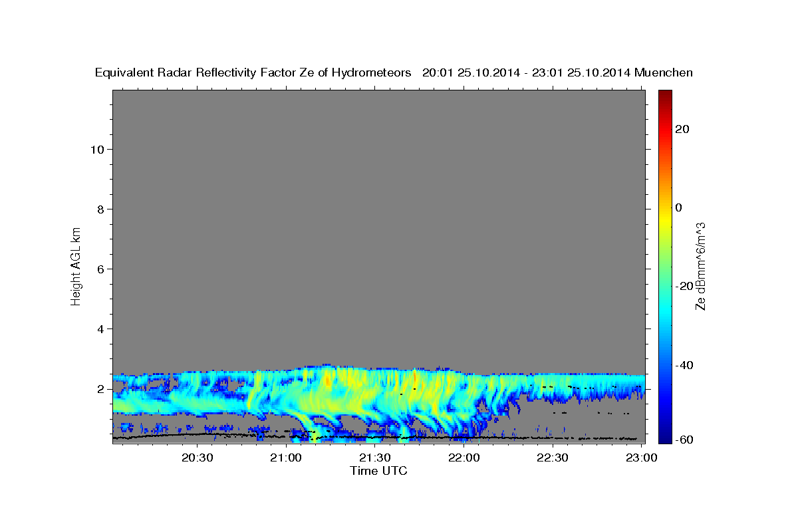The image size is (798, 532).
Task: Click the colorbar '-60' label
Action: [684, 439]
